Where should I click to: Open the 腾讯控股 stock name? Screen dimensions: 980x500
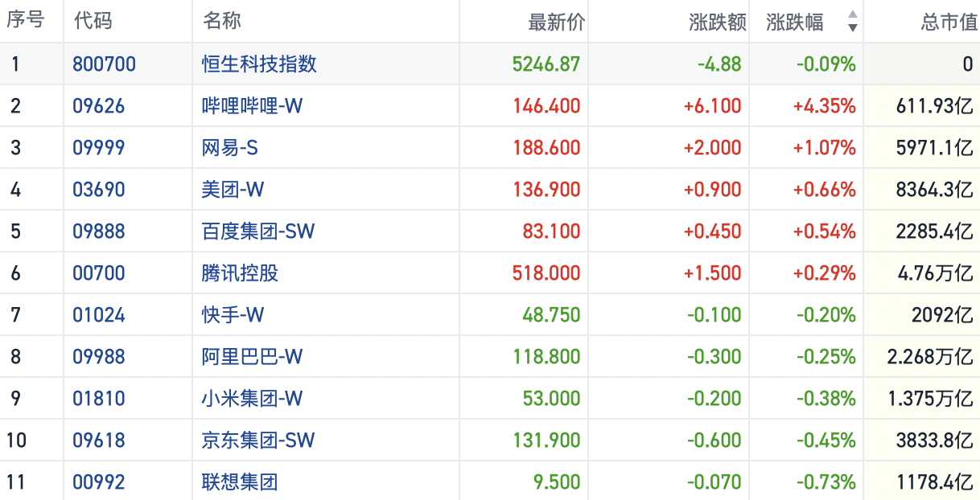(x=240, y=273)
